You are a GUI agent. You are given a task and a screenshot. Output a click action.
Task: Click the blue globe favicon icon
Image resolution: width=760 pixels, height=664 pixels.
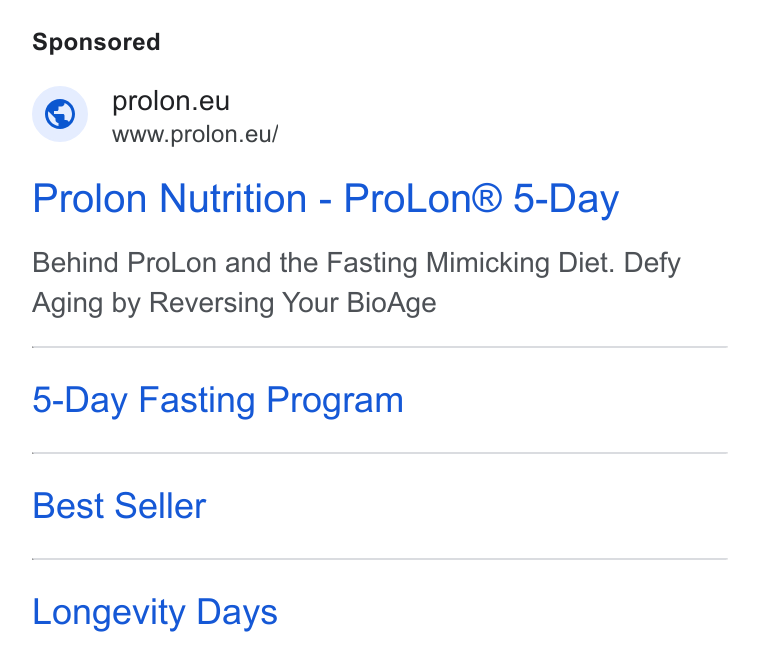pyautogui.click(x=60, y=114)
